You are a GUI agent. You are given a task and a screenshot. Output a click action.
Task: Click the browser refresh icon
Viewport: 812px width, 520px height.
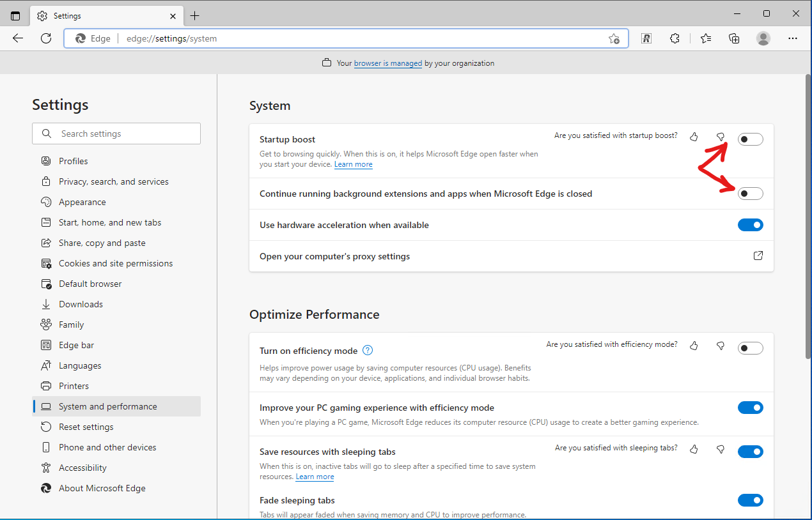[46, 38]
